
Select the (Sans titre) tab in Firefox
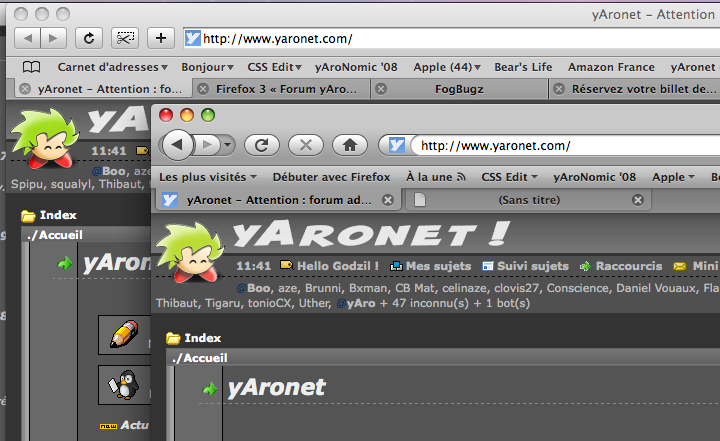tap(528, 200)
